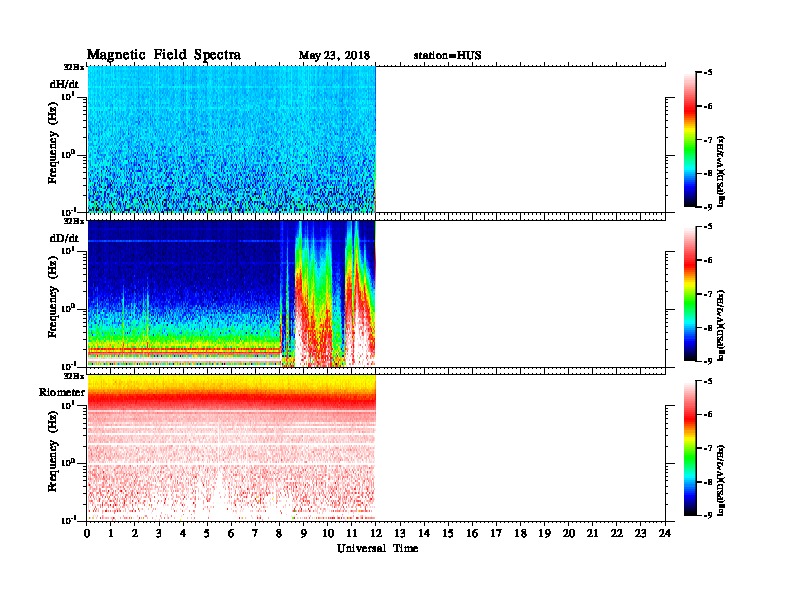The image size is (792, 612).
Task: Click hour '12' on the Universal Time axis
Action: [376, 533]
